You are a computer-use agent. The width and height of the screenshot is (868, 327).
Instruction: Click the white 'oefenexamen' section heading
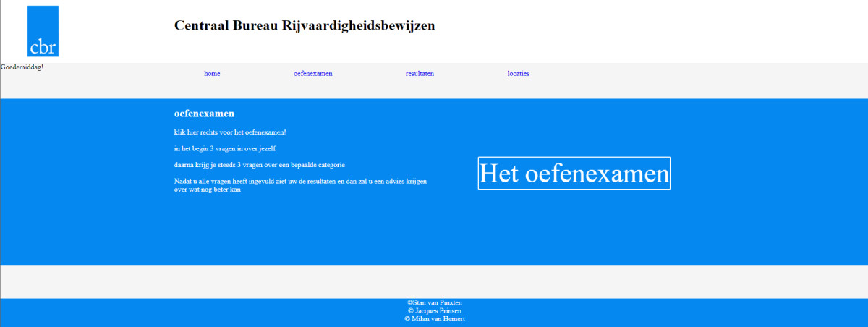[x=204, y=114]
